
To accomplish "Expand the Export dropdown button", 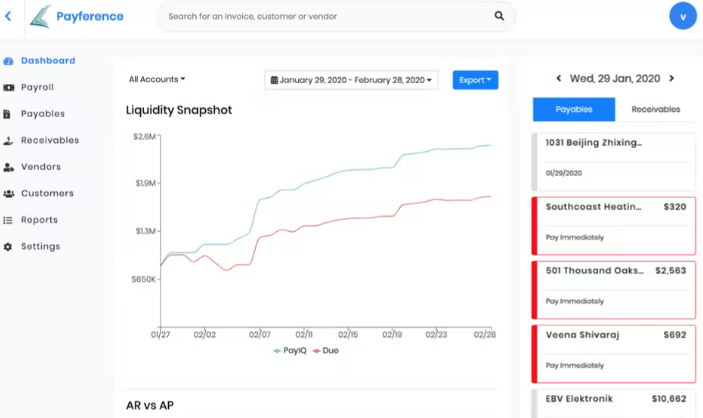I will [475, 80].
